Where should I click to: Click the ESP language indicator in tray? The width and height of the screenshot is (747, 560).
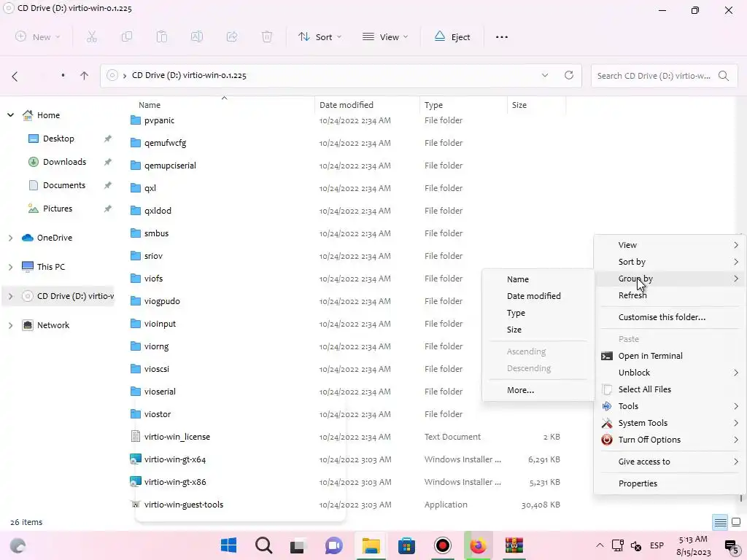pos(657,545)
